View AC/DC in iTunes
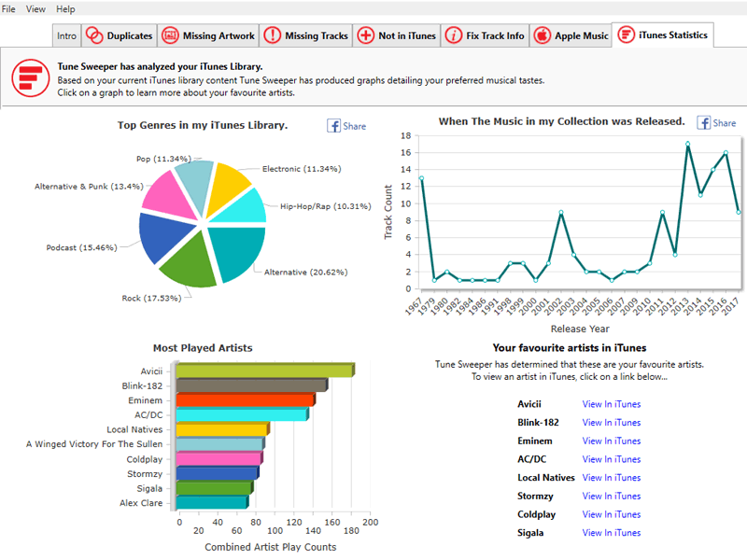This screenshot has width=747, height=560. 612,459
